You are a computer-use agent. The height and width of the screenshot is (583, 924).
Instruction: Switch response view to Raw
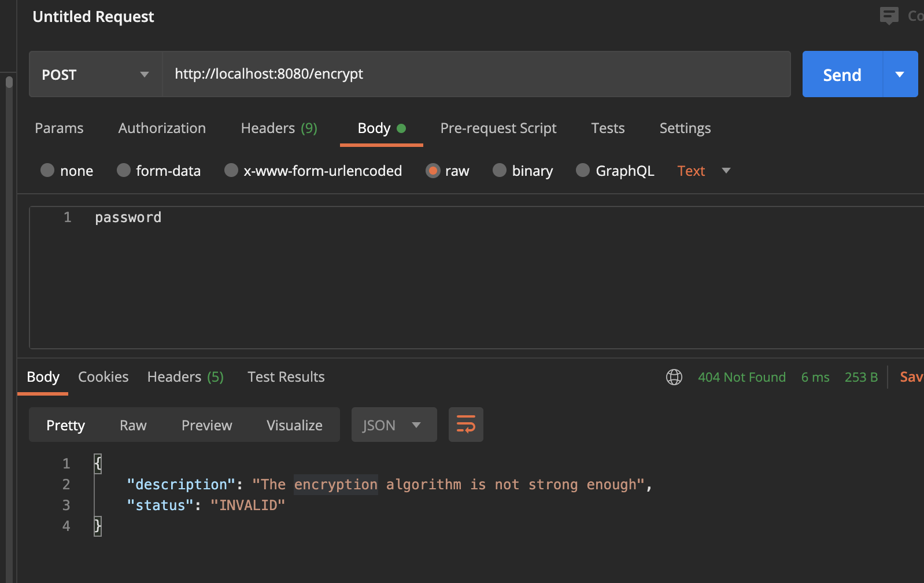coord(133,425)
